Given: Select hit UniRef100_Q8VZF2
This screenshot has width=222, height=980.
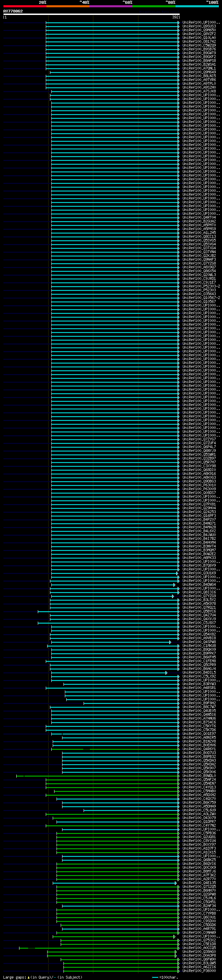Looking at the screenshot, I should tap(199, 34).
